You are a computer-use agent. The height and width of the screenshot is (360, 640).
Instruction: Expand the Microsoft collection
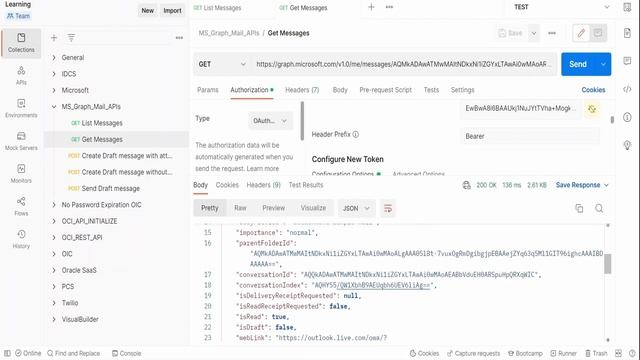(54, 90)
